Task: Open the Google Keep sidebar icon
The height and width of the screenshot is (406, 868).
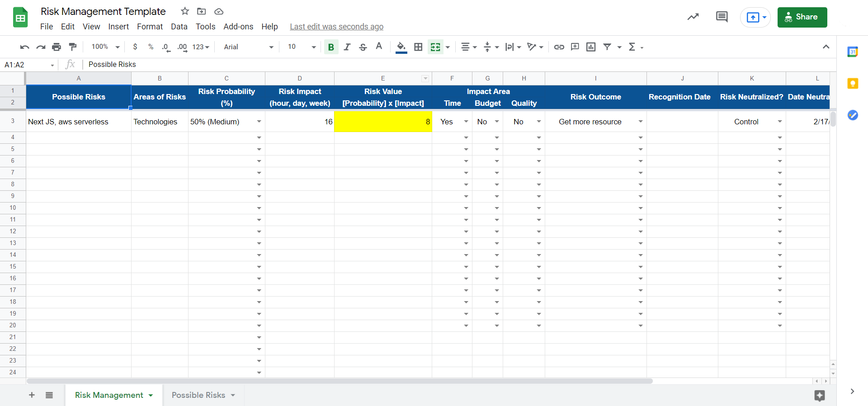Action: tap(853, 83)
